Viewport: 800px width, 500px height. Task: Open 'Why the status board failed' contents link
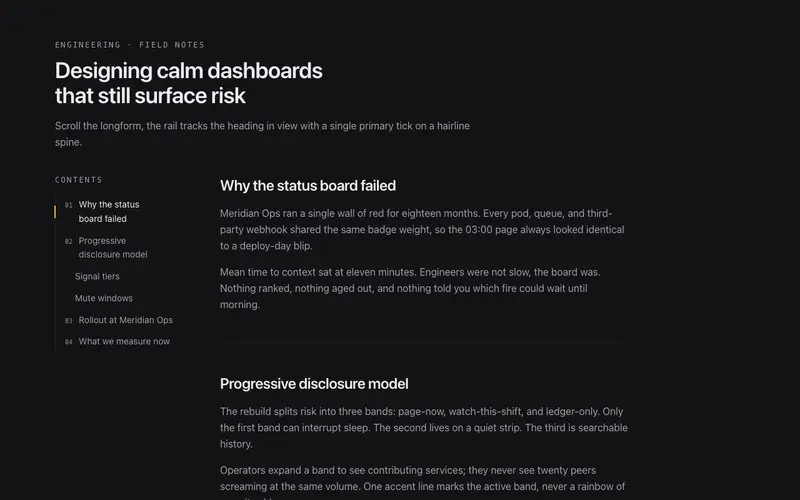click(x=109, y=212)
